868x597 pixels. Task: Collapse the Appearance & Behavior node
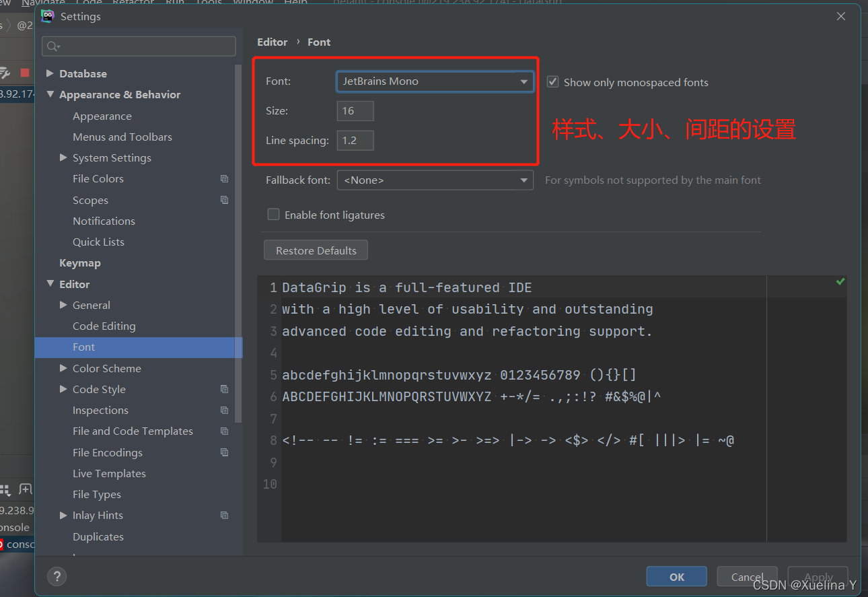tap(50, 94)
